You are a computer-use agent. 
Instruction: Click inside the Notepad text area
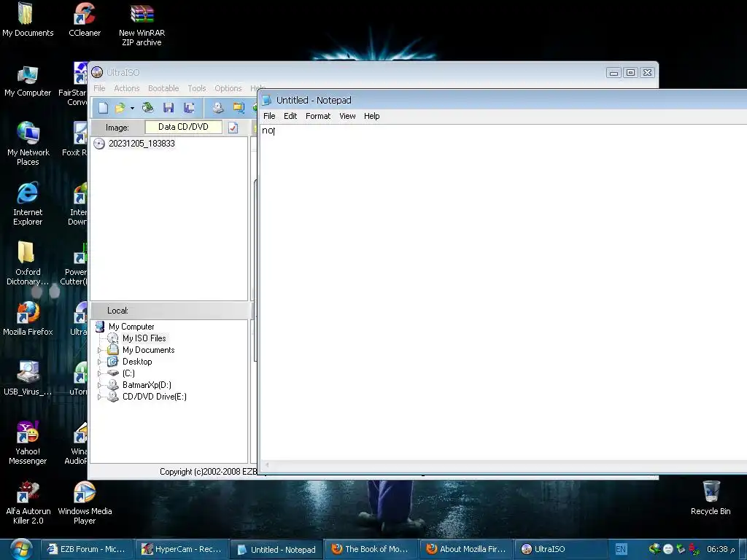(503, 293)
